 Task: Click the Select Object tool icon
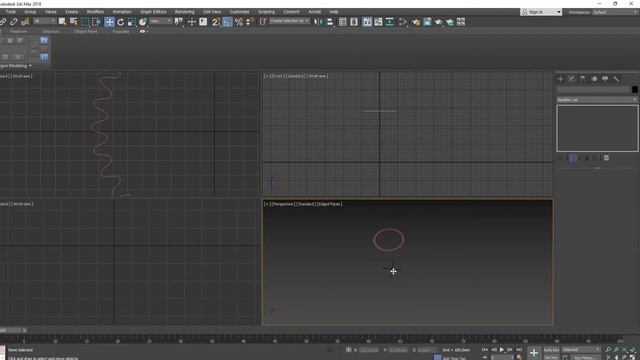tap(62, 22)
